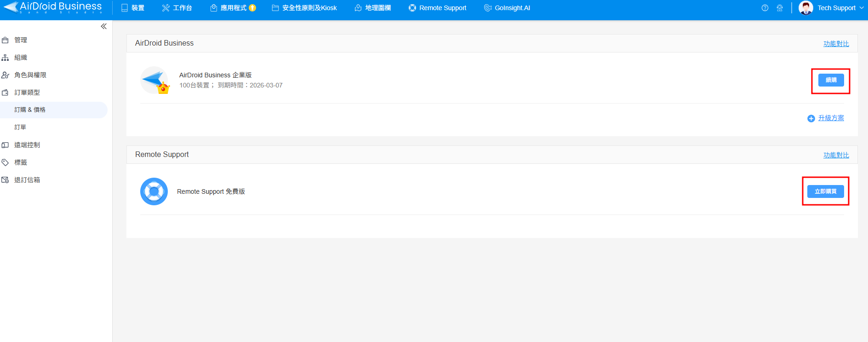
Task: Open the 裝置 (Devices) tab
Action: (x=133, y=8)
